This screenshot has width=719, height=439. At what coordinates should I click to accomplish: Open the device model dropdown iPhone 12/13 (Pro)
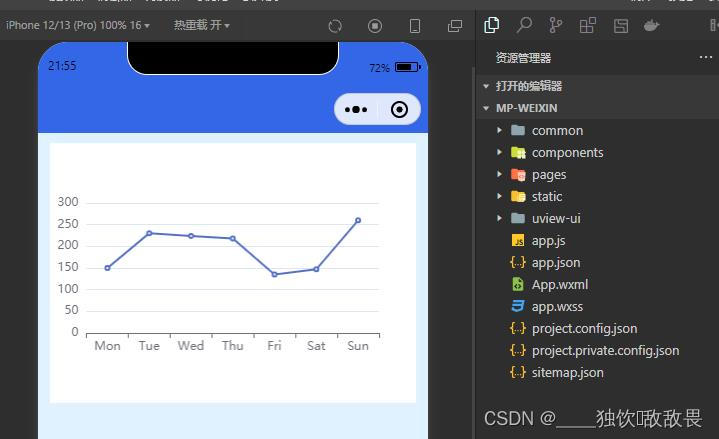click(77, 25)
